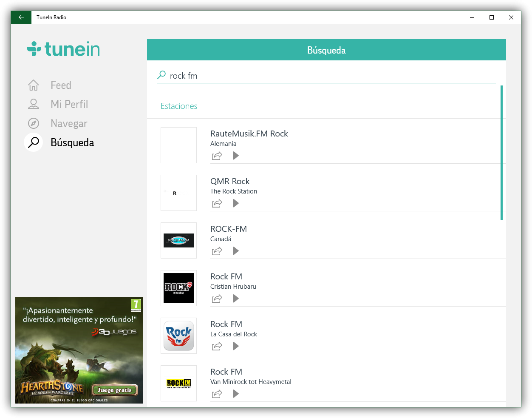Screen dimensions: 532x418
Task: Select Búsqueda in the sidebar
Action: [x=72, y=142]
